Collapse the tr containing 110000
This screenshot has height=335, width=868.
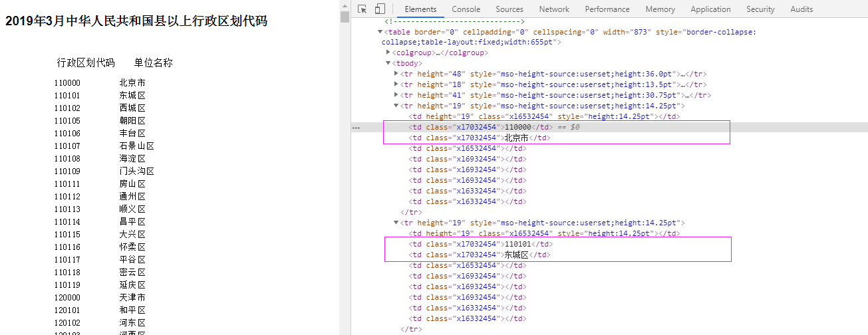pyautogui.click(x=396, y=106)
